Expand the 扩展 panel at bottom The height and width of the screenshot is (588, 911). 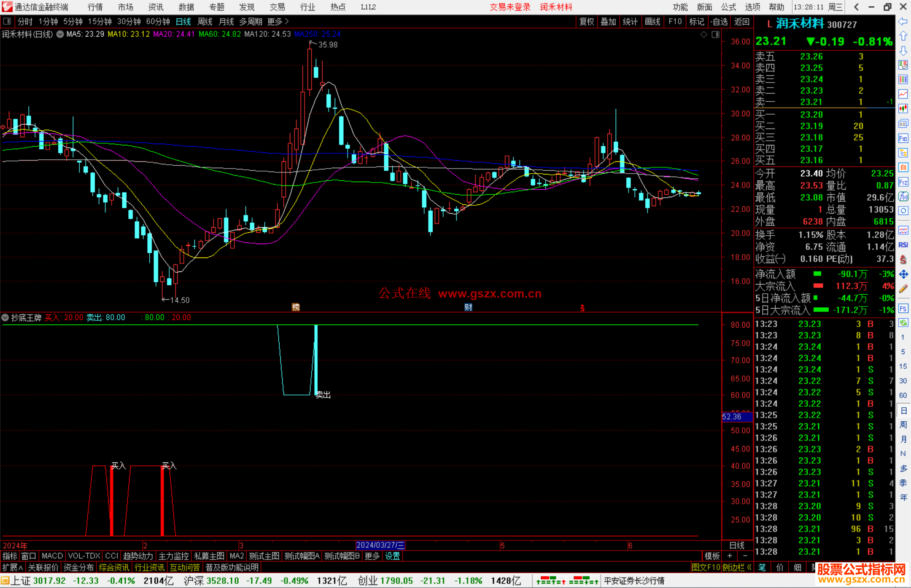point(13,567)
